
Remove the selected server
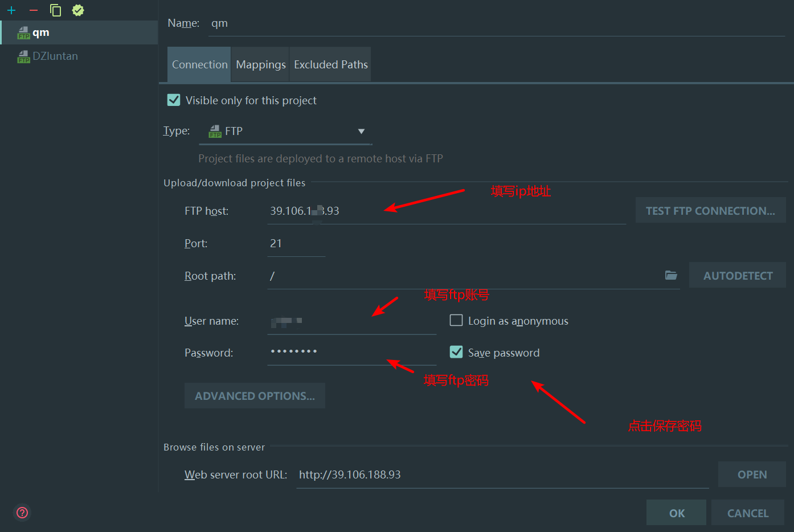pyautogui.click(x=33, y=10)
